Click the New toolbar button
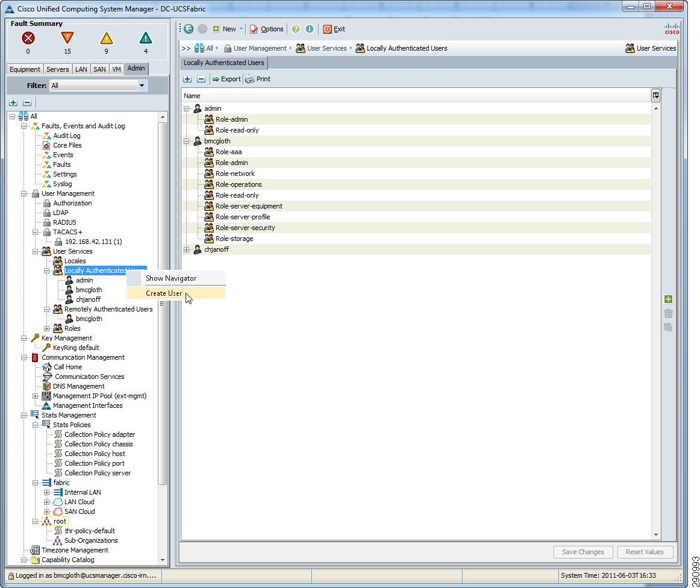This screenshot has width=700, height=588. pos(224,29)
